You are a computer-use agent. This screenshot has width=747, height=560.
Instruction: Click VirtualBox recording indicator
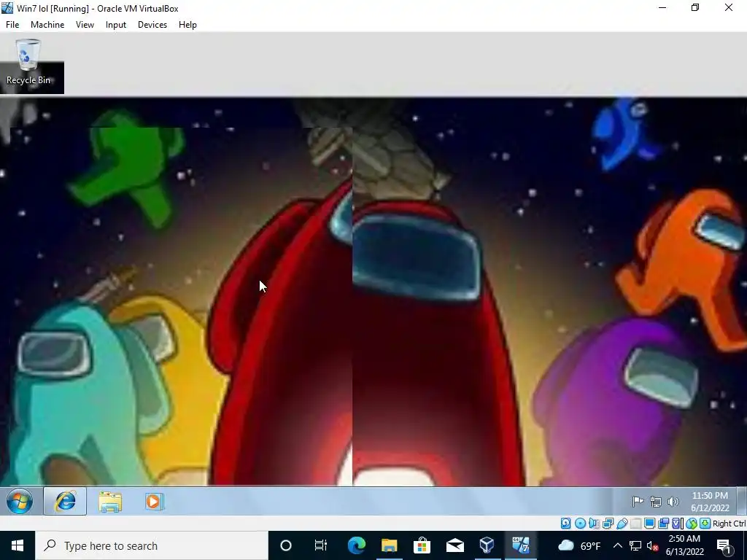pos(663,524)
